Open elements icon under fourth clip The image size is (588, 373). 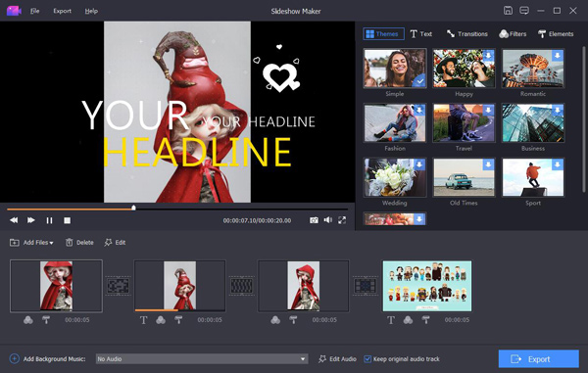(x=425, y=320)
